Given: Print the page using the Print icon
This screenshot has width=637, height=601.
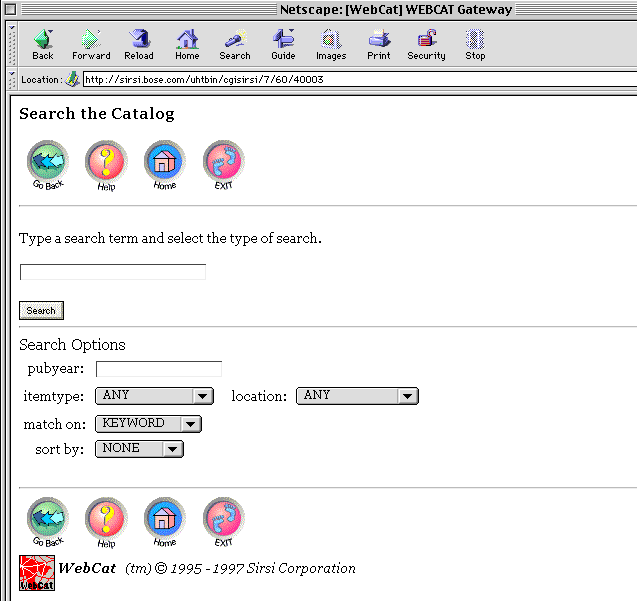Looking at the screenshot, I should point(379,43).
